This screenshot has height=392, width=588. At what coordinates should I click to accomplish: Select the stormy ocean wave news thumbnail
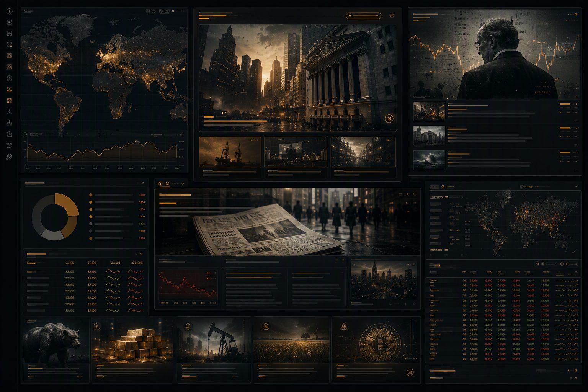click(x=429, y=160)
